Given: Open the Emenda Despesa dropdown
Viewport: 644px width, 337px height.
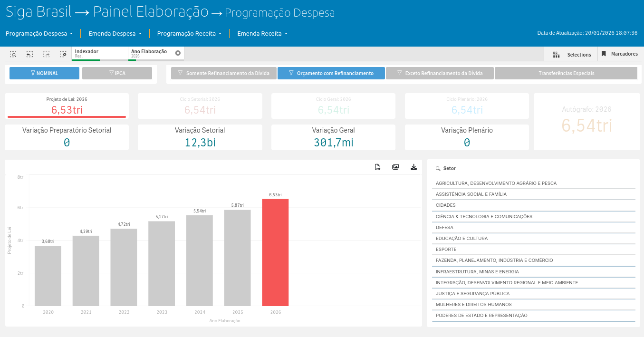Looking at the screenshot, I should point(115,34).
